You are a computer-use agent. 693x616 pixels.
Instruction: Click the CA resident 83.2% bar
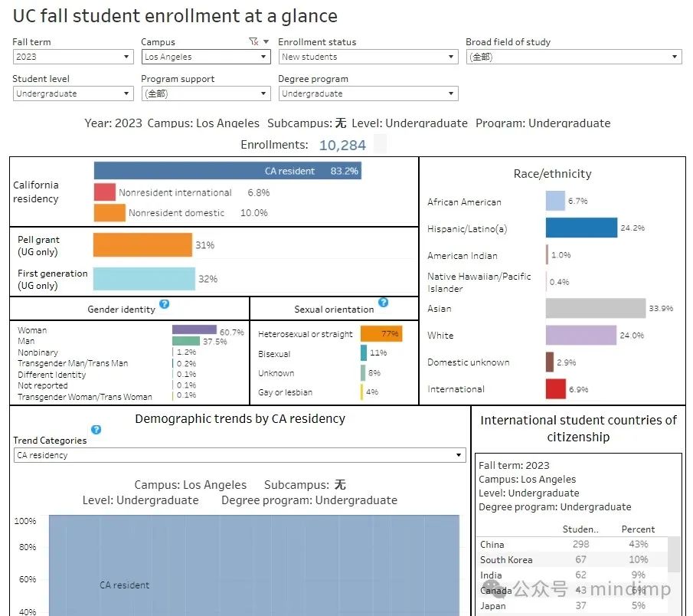[227, 171]
